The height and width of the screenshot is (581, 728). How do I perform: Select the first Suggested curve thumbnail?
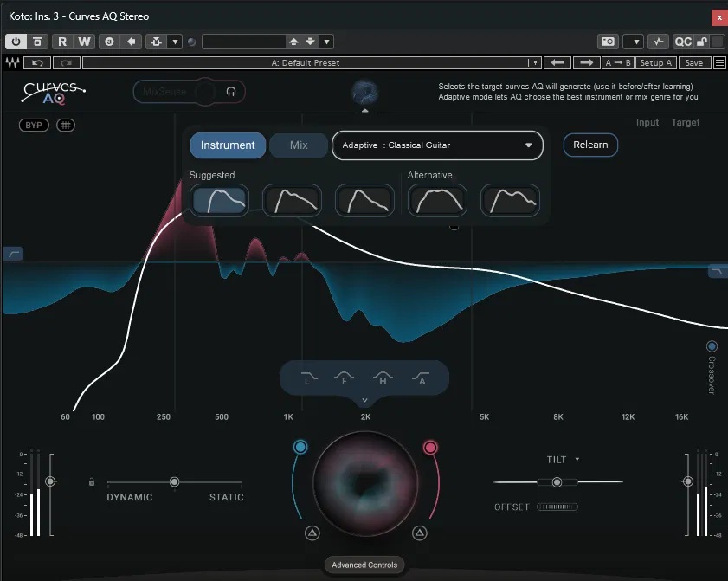pos(219,200)
